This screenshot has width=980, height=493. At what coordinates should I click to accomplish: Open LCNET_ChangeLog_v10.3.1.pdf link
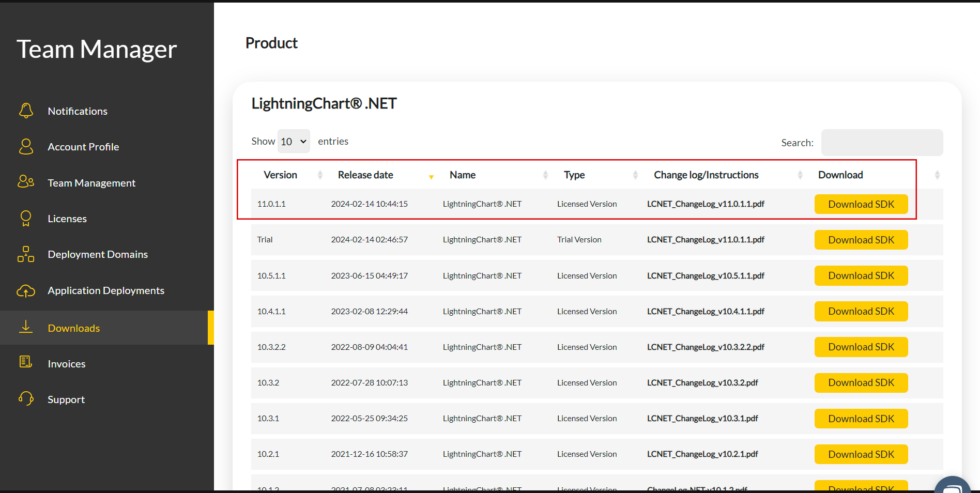pyautogui.click(x=702, y=418)
